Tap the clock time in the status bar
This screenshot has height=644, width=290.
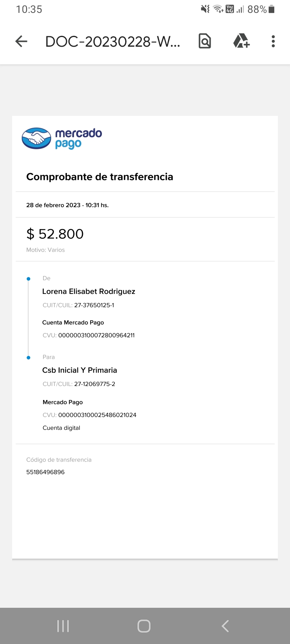[29, 9]
